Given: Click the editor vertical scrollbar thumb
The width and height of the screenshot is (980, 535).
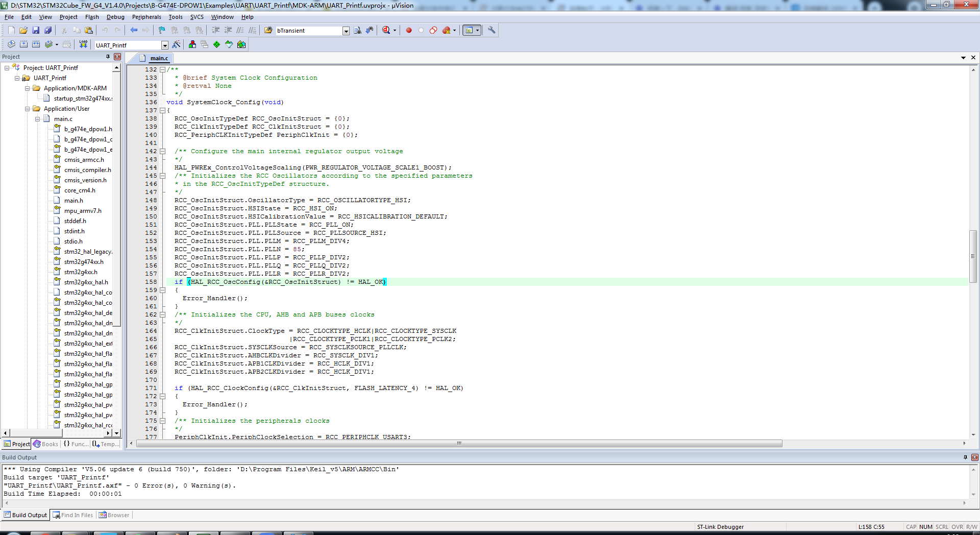Looking at the screenshot, I should (973, 256).
